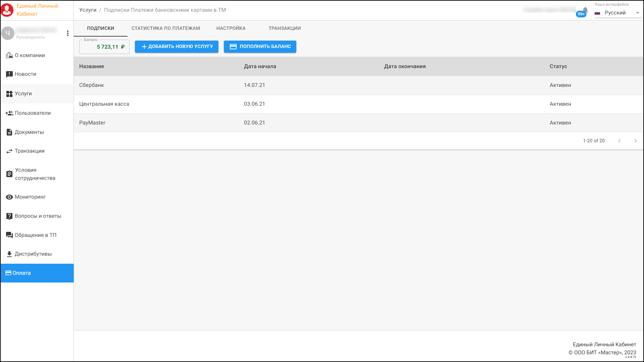644x362 pixels.
Task: Click the Дистрибутивы download icon
Action: (x=9, y=254)
